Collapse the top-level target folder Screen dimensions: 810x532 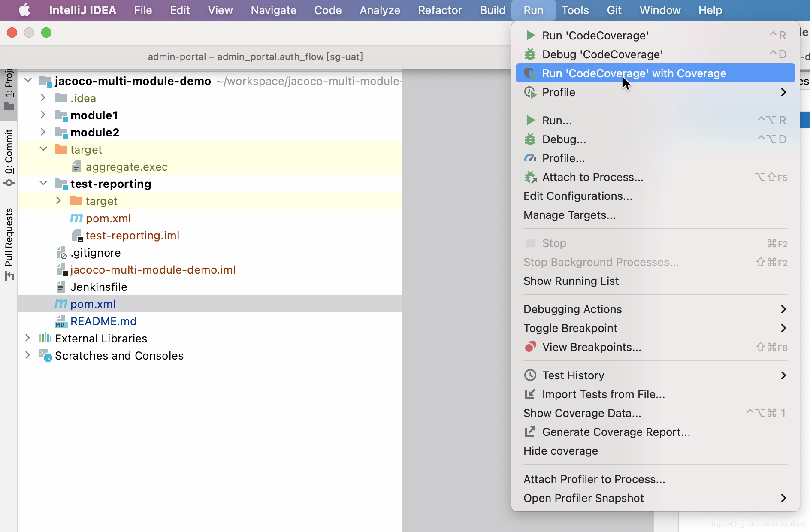[43, 149]
